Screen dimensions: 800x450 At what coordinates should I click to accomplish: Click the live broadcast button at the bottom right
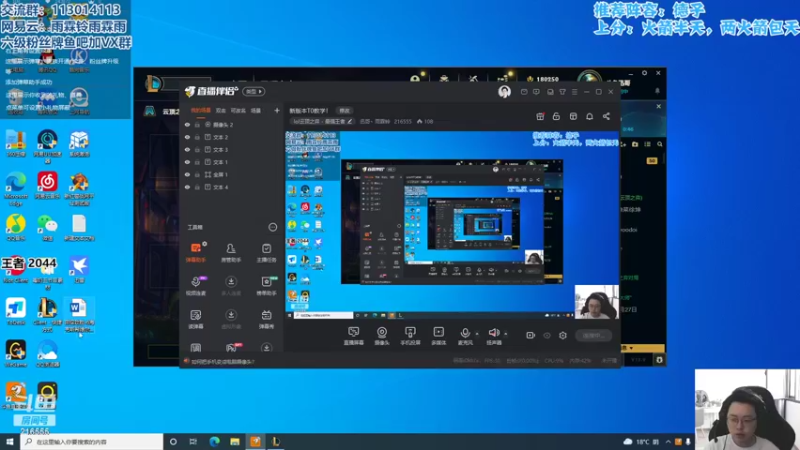(593, 335)
